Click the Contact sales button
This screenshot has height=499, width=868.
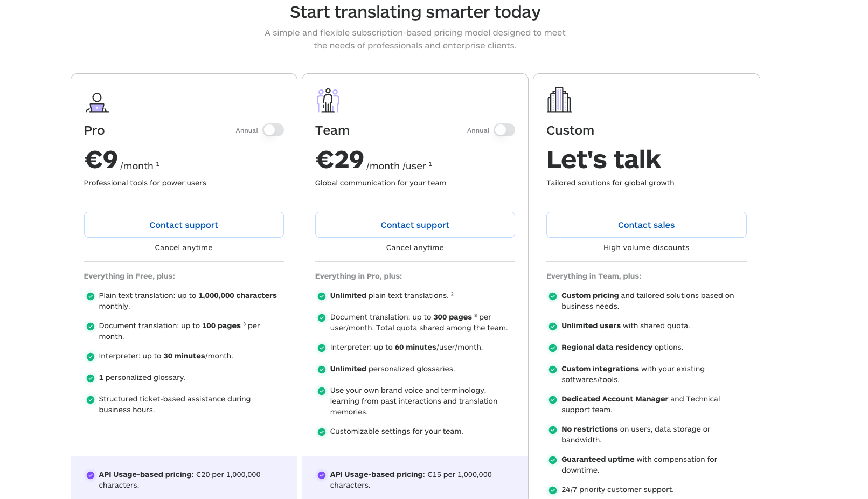[x=646, y=225]
